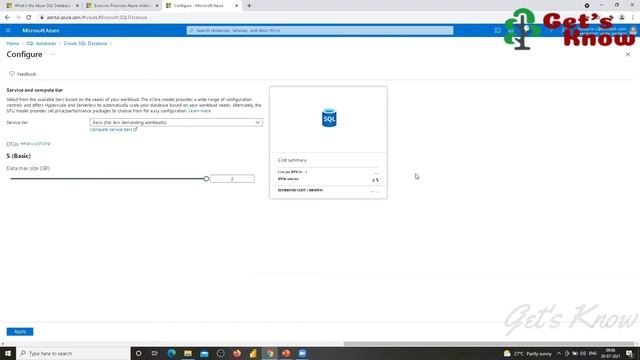Close the Configure blade
640x360 pixels.
628,54
